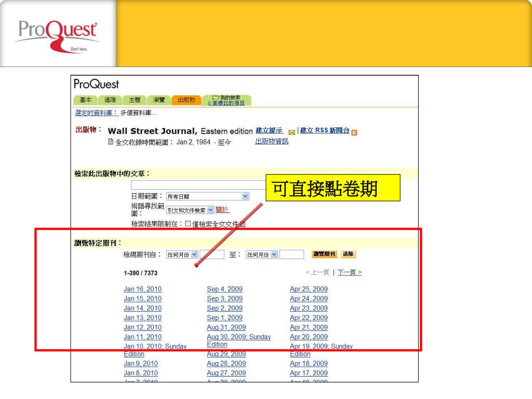This screenshot has height=399, width=532.
Task: Click the start year input box
Action: click(x=212, y=255)
